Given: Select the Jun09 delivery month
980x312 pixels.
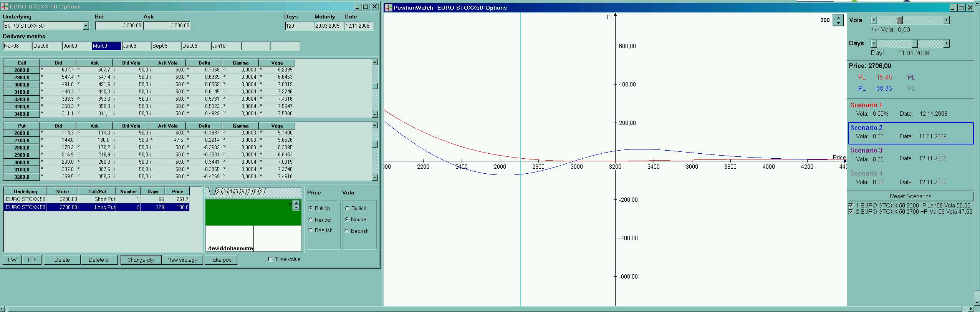Looking at the screenshot, I should point(136,46).
